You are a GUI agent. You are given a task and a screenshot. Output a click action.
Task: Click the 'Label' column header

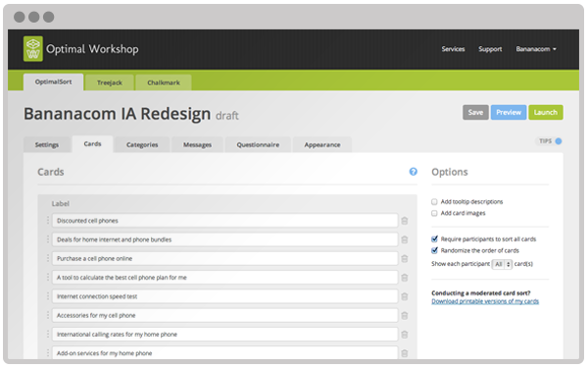(61, 203)
